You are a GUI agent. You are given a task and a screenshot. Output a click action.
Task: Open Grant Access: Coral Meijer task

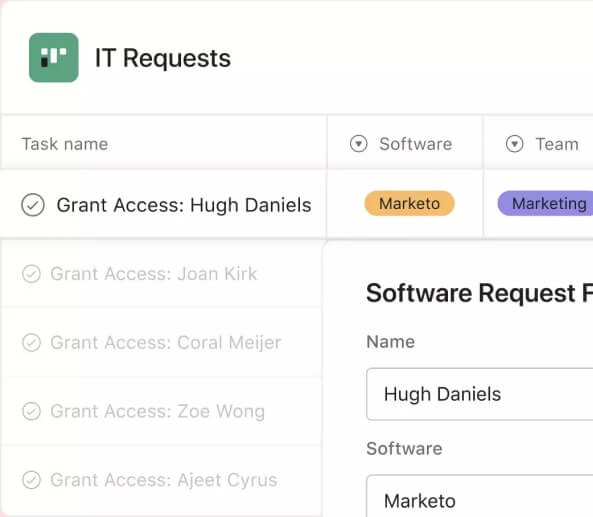(x=166, y=343)
